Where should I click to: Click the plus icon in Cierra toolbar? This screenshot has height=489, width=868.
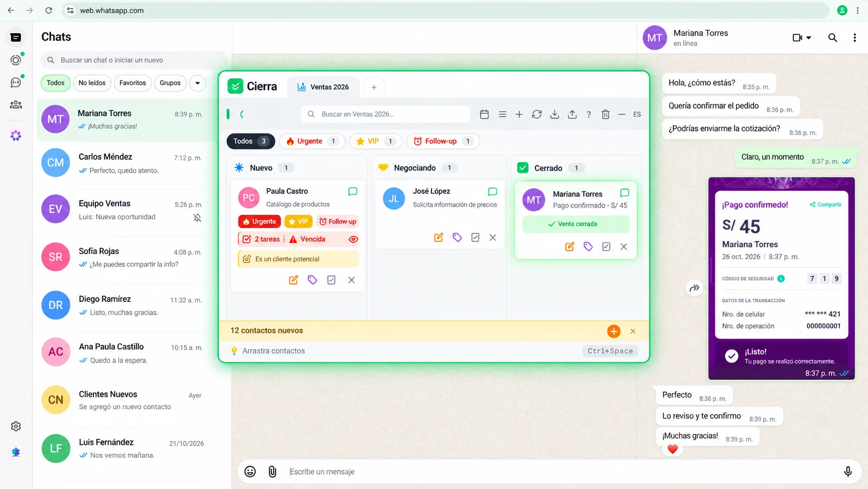(x=519, y=114)
